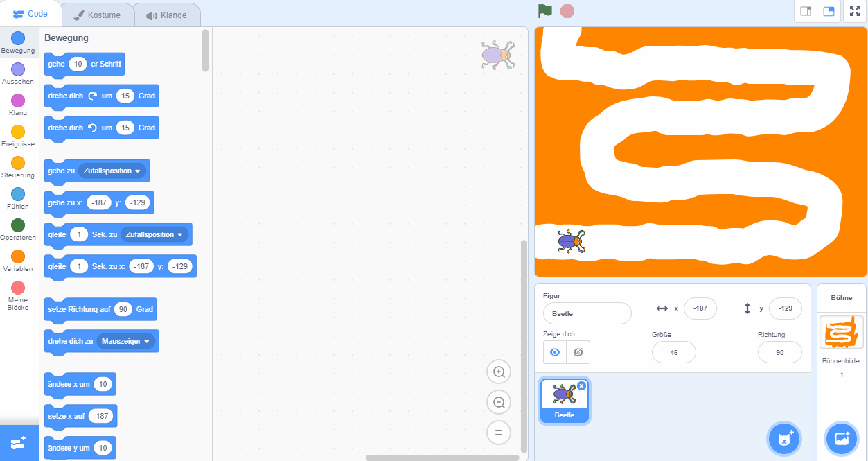Switch to the Kostüme tab
Screen dimensions: 868x461
coord(96,15)
